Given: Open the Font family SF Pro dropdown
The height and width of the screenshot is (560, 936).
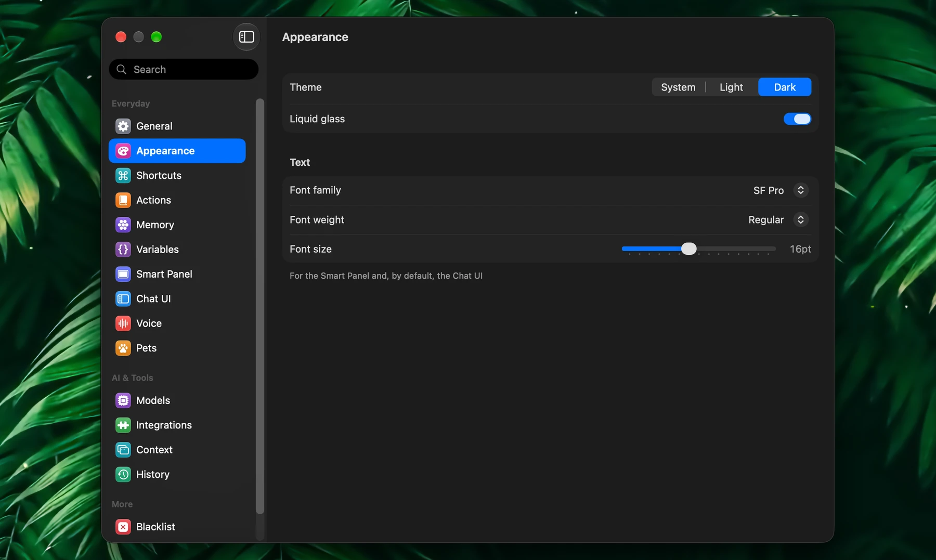Looking at the screenshot, I should pos(781,190).
